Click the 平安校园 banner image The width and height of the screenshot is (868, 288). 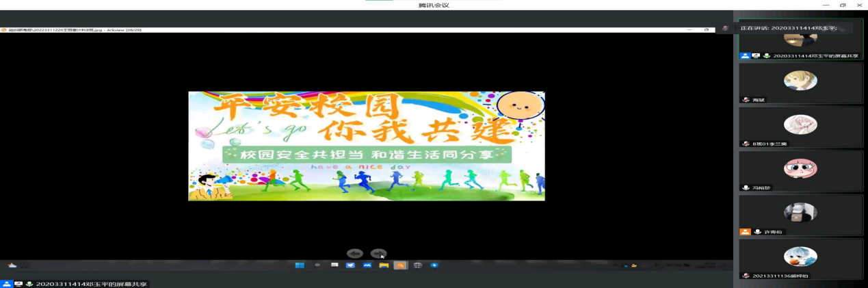tap(367, 146)
